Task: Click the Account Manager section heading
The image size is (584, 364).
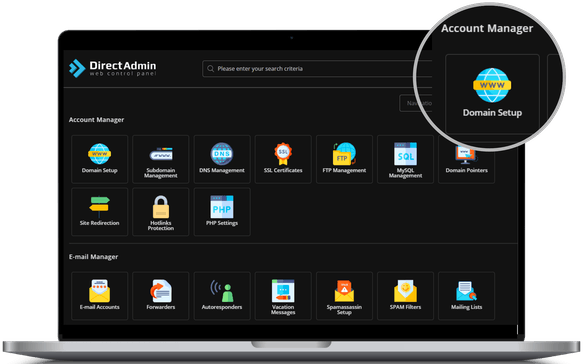Action: point(96,120)
